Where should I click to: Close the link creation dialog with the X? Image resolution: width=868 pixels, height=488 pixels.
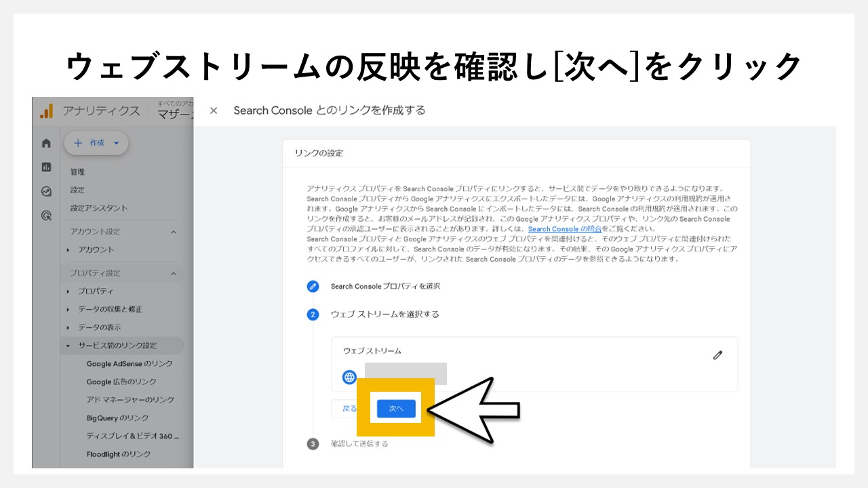click(x=214, y=110)
